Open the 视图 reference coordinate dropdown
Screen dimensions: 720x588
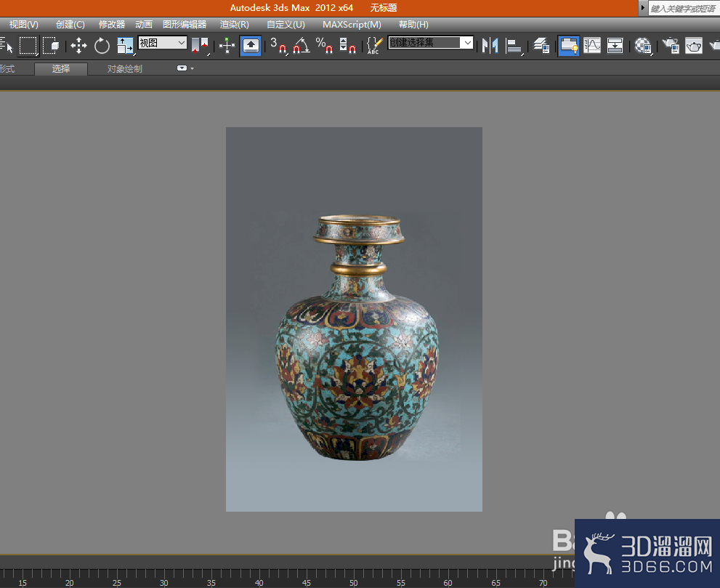click(163, 43)
